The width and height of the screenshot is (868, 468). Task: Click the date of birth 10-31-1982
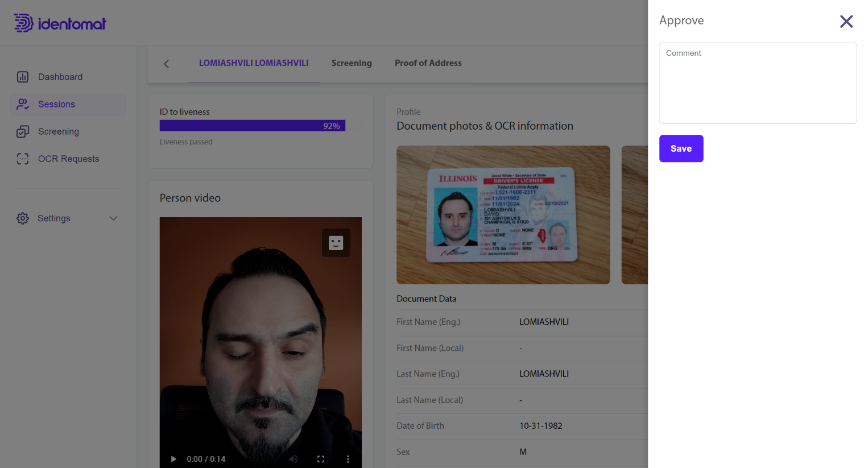pos(540,426)
